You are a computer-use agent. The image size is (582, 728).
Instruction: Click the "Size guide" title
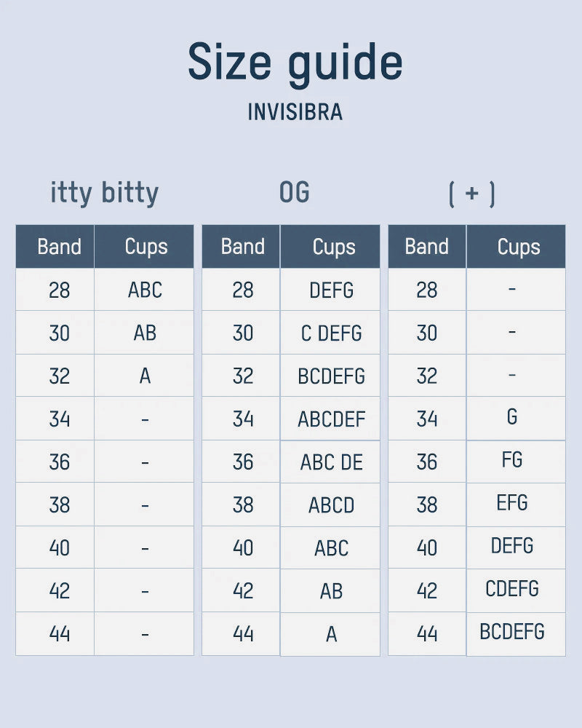pos(295,63)
